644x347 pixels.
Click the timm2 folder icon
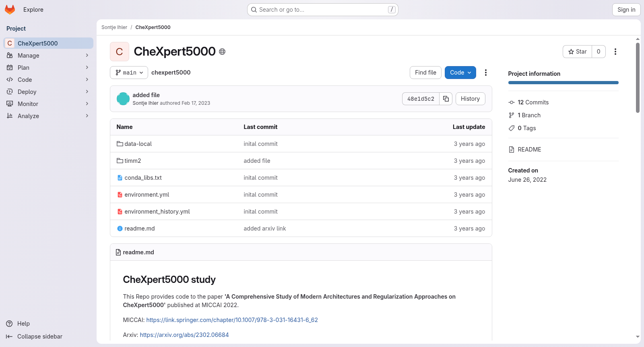pos(120,161)
